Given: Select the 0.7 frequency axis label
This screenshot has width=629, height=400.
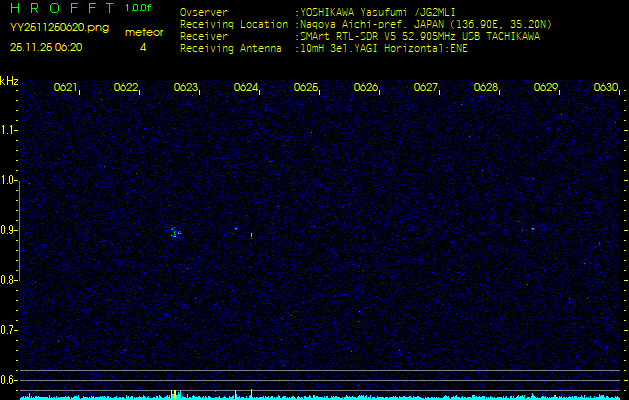Looking at the screenshot, I should 9,329.
